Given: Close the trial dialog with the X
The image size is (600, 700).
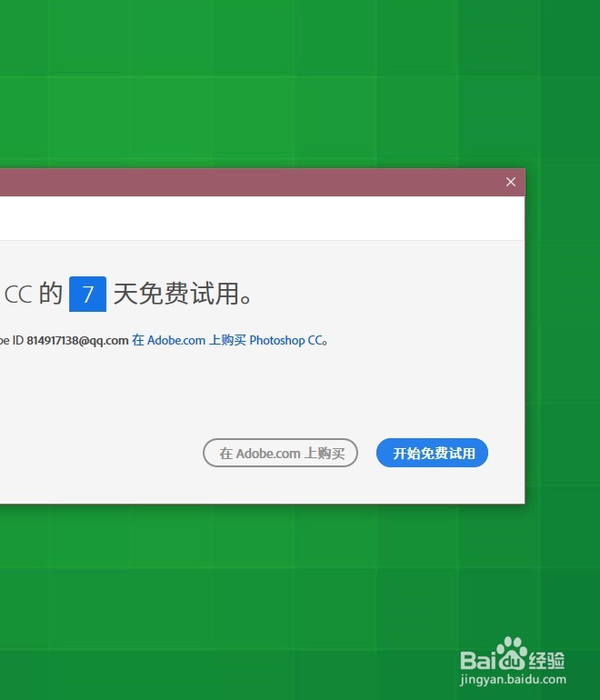Looking at the screenshot, I should coord(511,182).
